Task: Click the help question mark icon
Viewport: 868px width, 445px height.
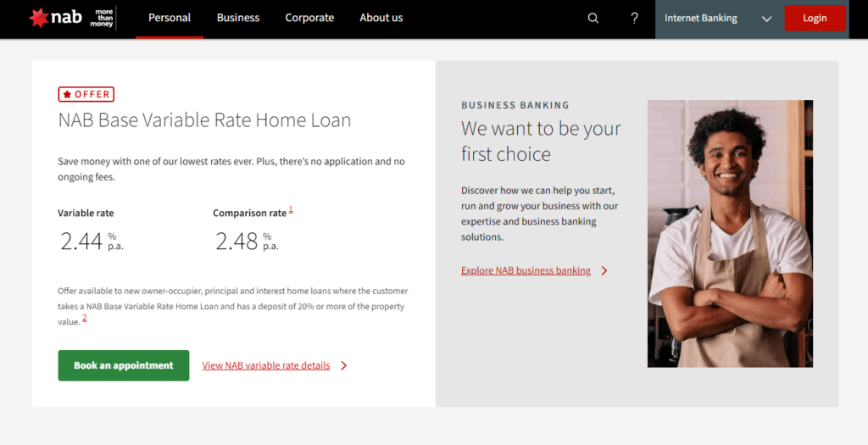Action: point(634,19)
